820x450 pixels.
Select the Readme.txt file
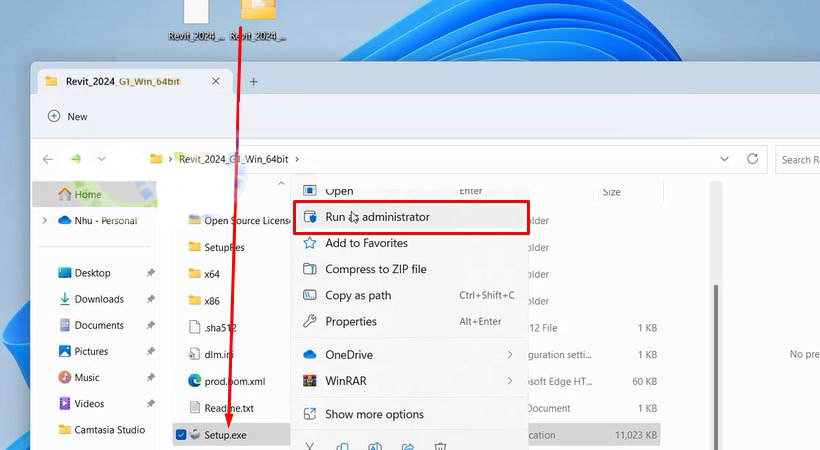coord(229,408)
